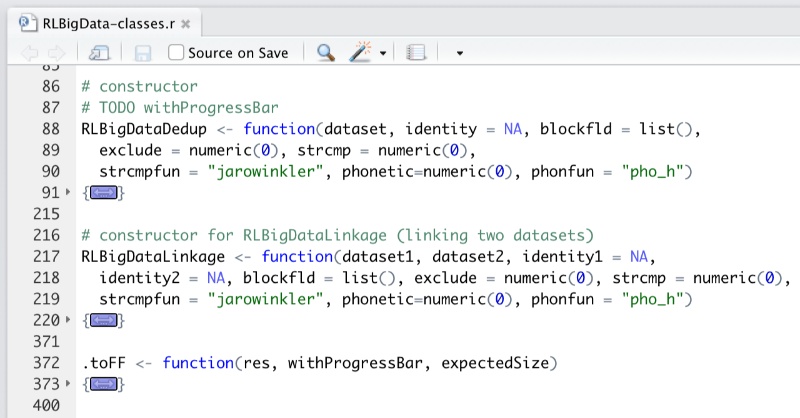
Task: Open code tools dropdown arrow
Action: 383,53
